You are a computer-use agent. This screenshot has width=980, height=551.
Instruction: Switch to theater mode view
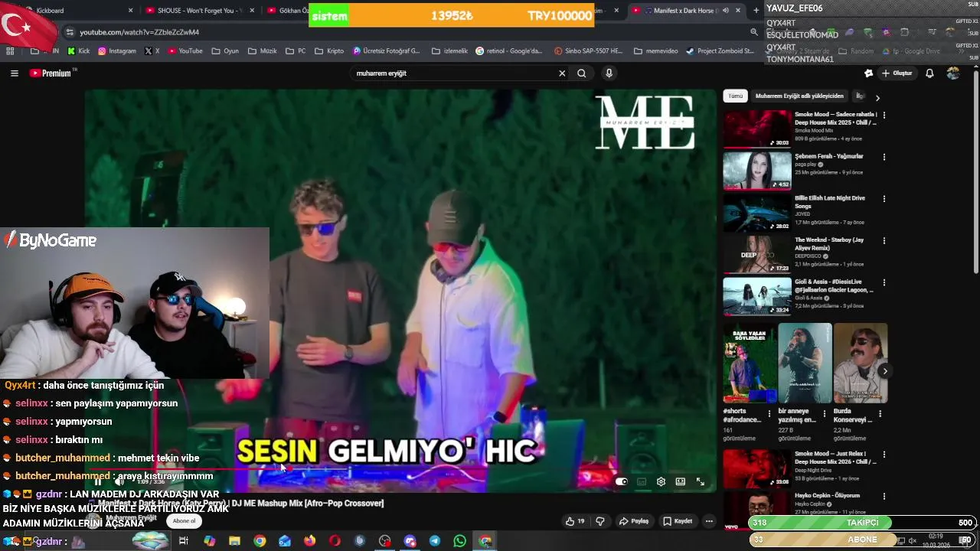click(680, 481)
